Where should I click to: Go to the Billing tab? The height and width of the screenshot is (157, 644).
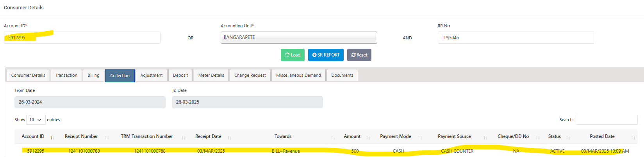click(x=93, y=75)
